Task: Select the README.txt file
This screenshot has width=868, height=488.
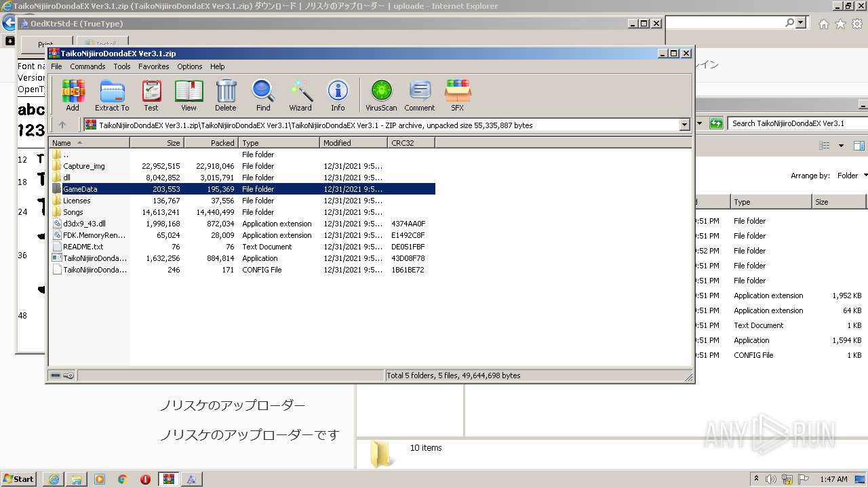Action: pos(242,247)
